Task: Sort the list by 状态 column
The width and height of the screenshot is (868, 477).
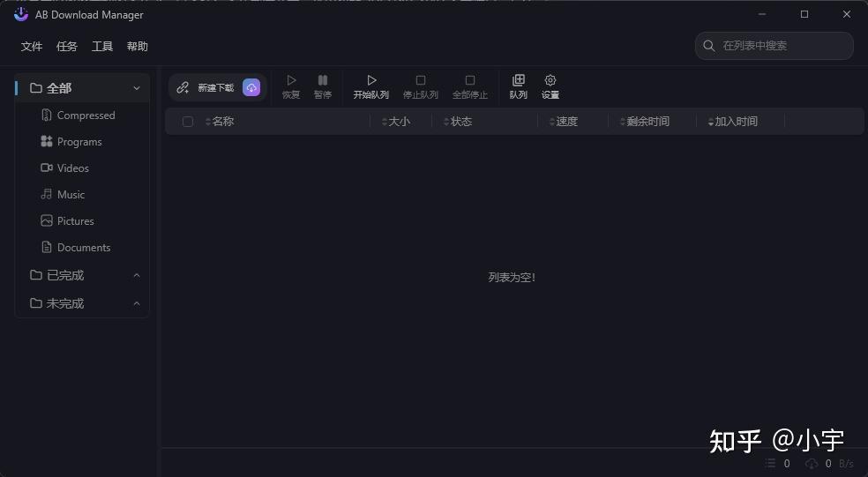Action: (x=458, y=121)
